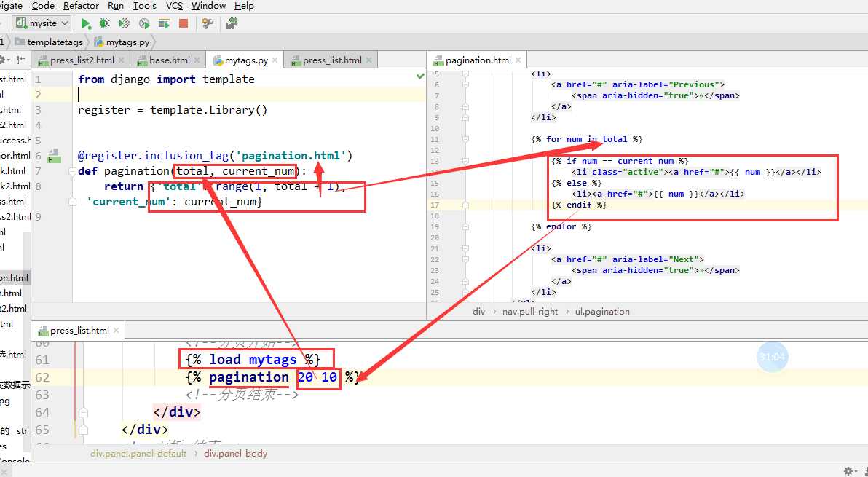
Task: Click the 'register = template.Library()' line
Action: click(173, 109)
